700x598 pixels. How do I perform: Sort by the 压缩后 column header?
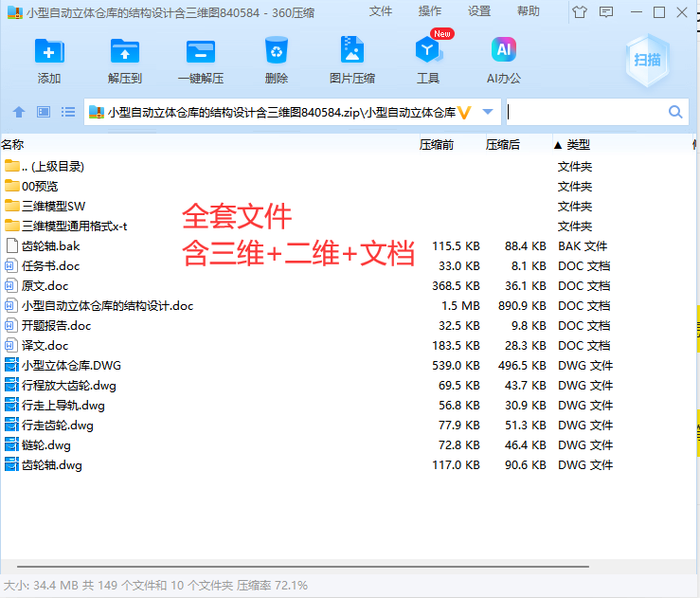[503, 144]
